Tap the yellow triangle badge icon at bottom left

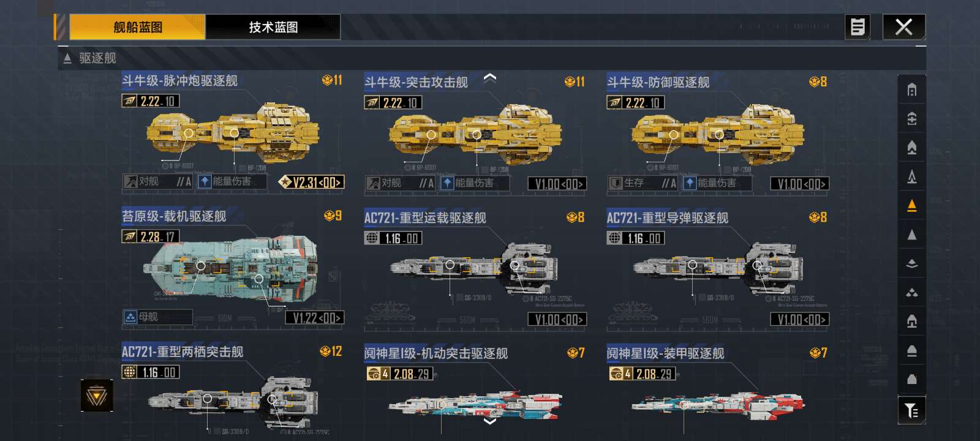coord(97,396)
